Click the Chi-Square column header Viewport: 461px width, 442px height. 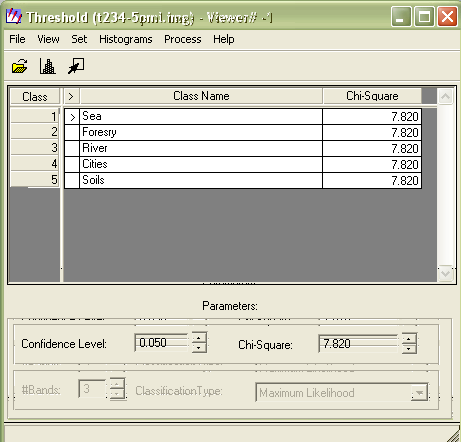[372, 96]
